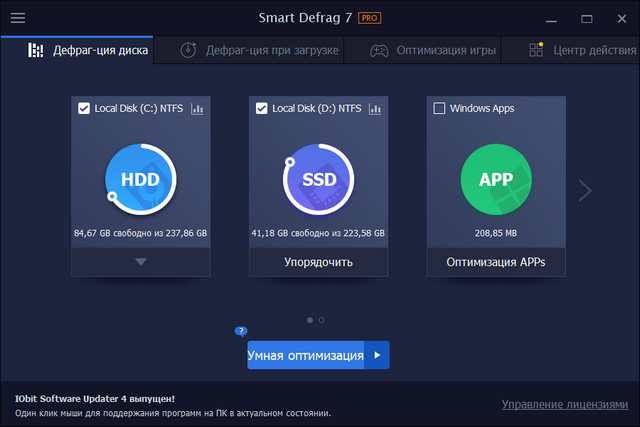The height and width of the screenshot is (427, 640).
Task: Click the HDD circle icon for disk C
Action: click(x=140, y=180)
